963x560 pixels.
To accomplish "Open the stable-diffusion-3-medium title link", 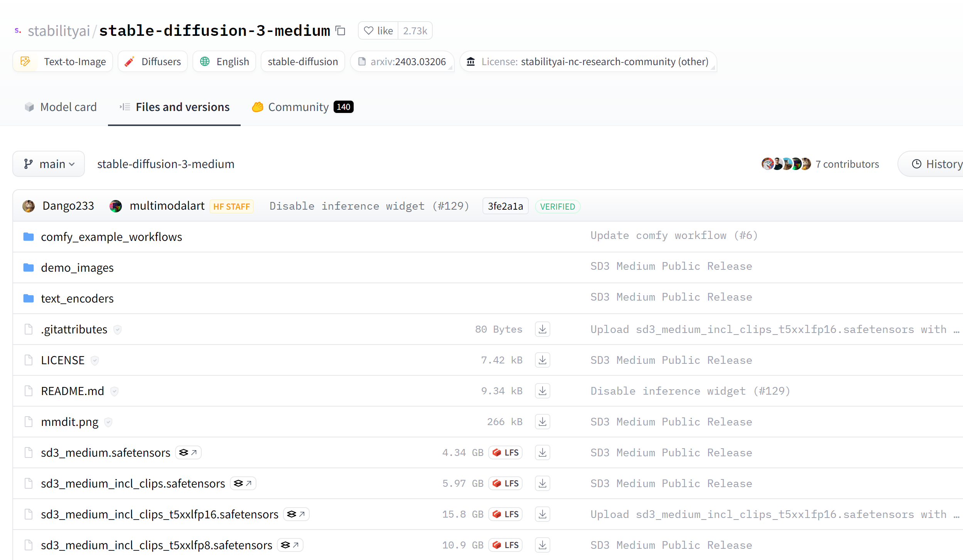I will pos(215,30).
